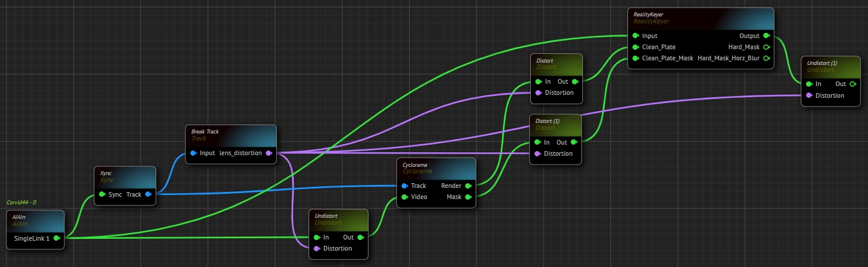
Task: Select the AJAIn node header
Action: 35,220
